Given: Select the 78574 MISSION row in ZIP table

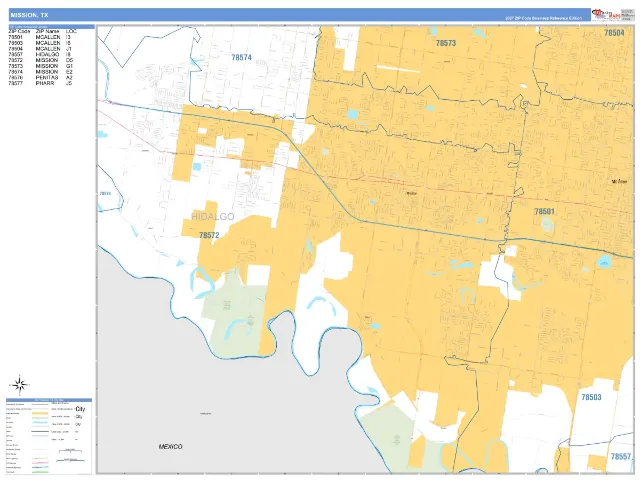Looking at the screenshot, I should [40, 71].
